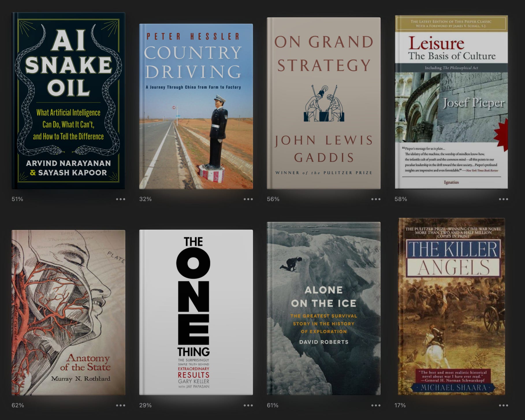Viewport: 525px width, 420px height.
Task: Open more options for AI Snake Oil
Action: pyautogui.click(x=120, y=199)
